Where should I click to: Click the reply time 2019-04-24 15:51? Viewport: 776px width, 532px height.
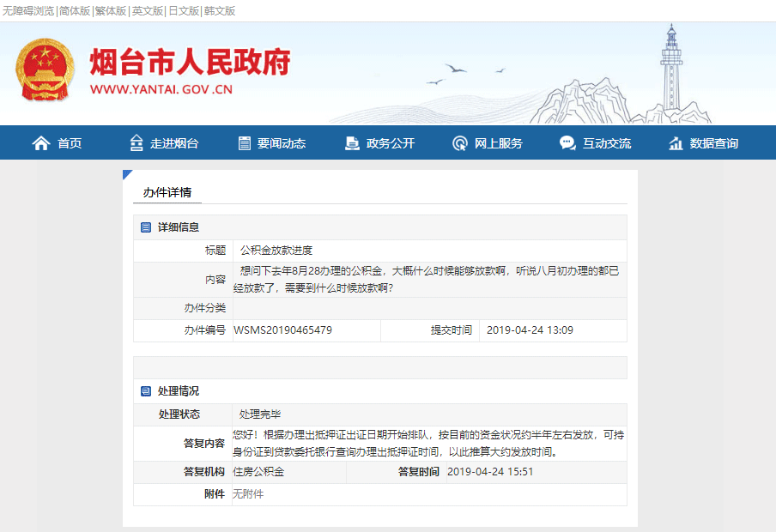(490, 472)
